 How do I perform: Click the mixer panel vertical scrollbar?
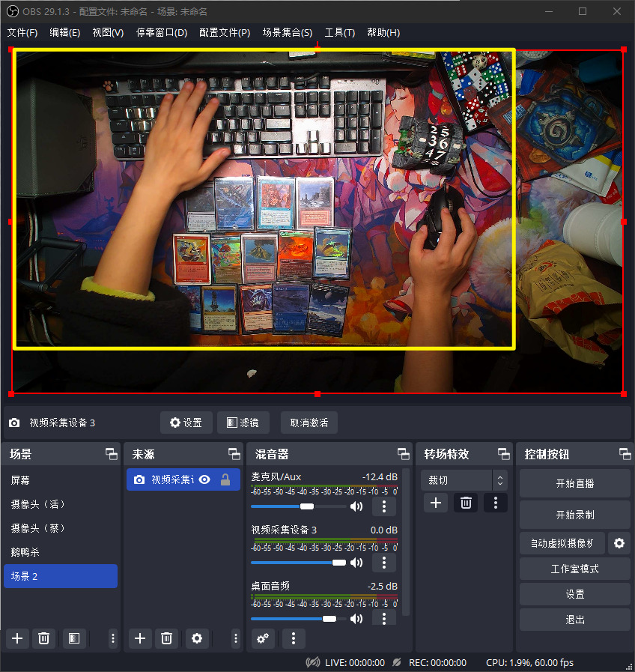[x=406, y=542]
